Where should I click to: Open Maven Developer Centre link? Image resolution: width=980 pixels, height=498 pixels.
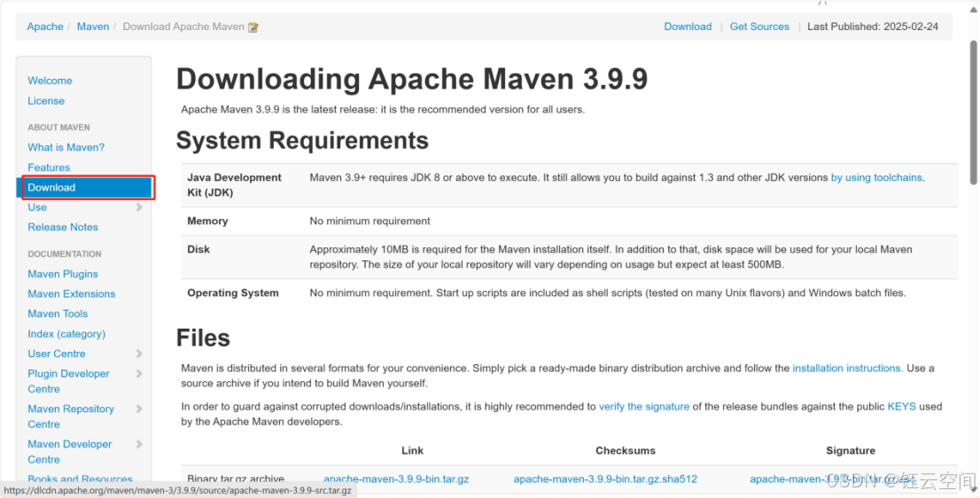pos(69,452)
